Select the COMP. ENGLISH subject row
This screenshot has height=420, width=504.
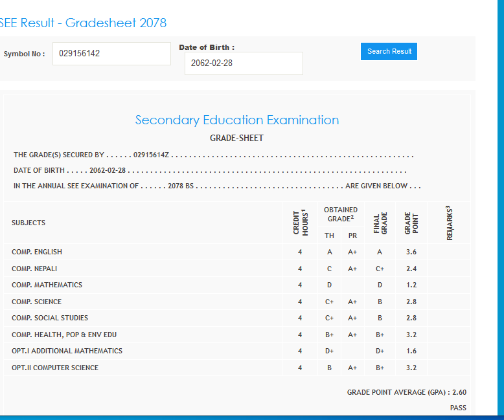[37, 252]
